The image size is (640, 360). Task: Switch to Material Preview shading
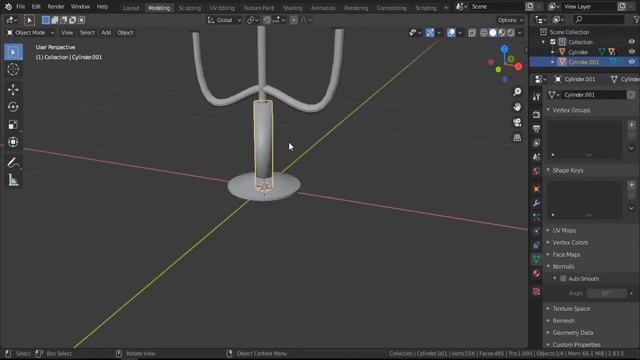[502, 33]
